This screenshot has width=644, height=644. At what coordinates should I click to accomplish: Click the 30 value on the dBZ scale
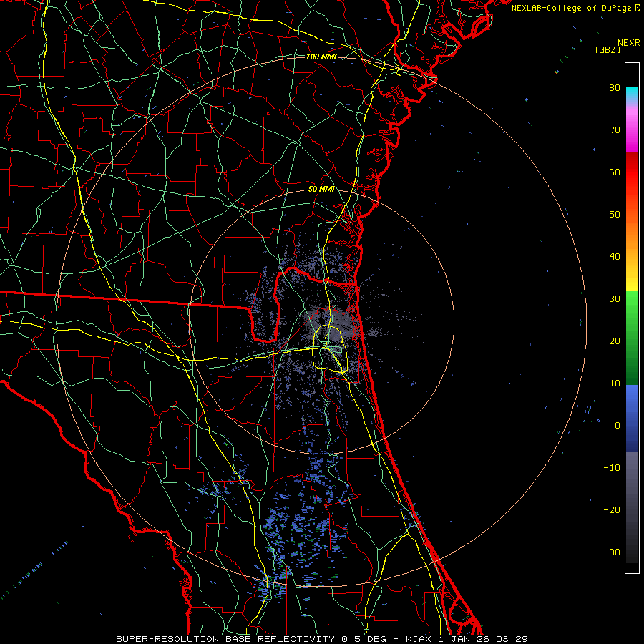615,299
